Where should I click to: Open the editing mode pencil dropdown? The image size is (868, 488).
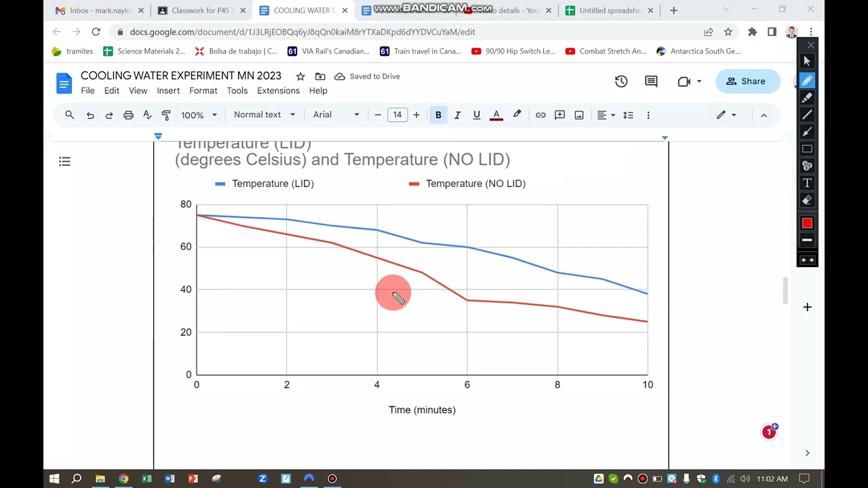[727, 115]
